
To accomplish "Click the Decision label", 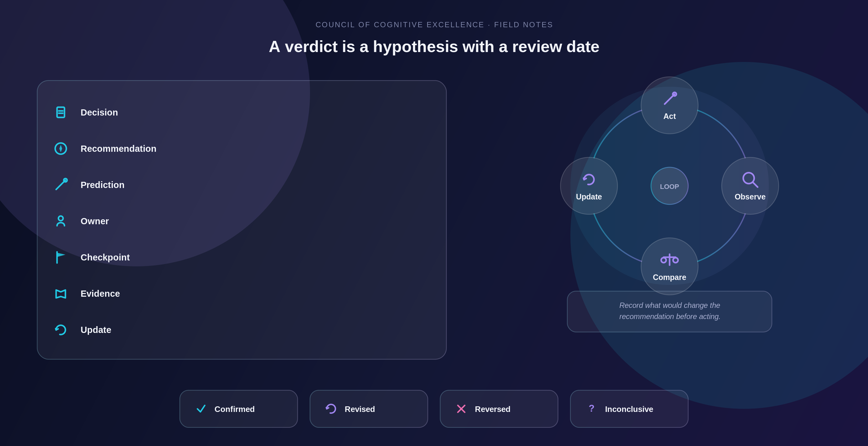I will click(99, 112).
